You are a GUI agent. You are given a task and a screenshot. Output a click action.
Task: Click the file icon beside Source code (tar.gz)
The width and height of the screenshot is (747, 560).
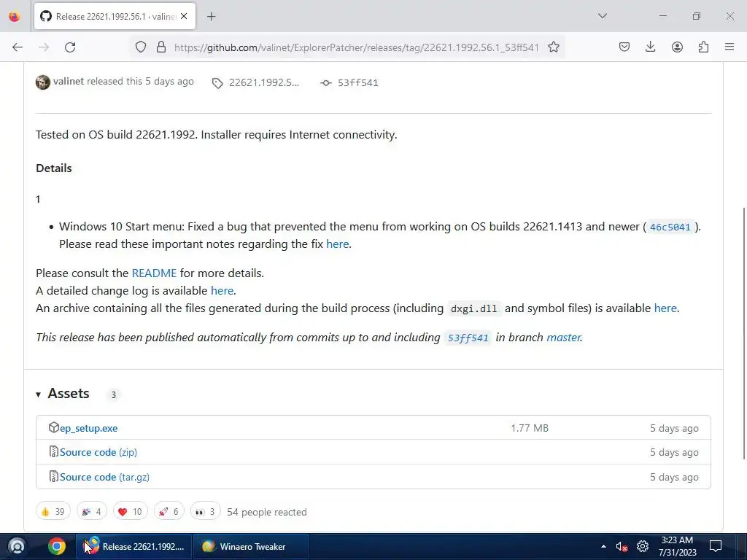coord(54,476)
